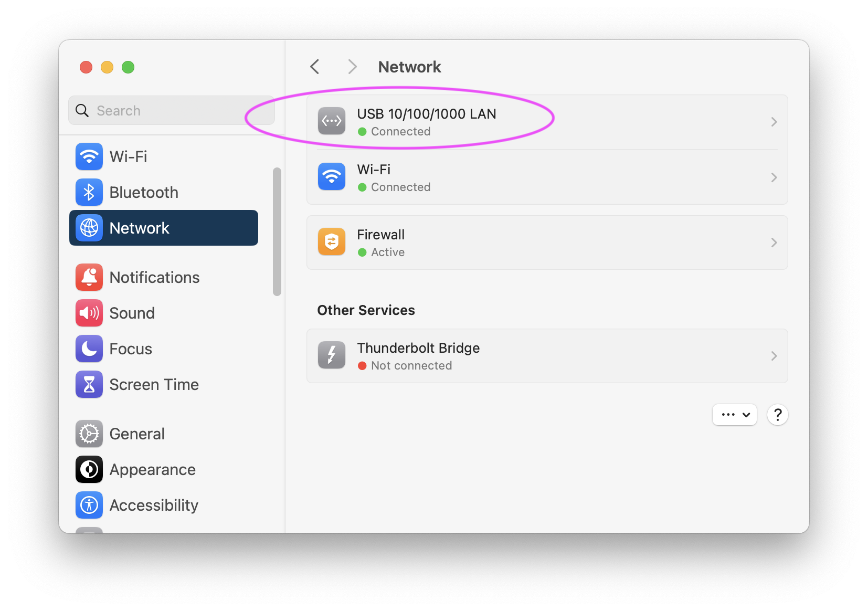Click the General gear icon
This screenshot has width=868, height=611.
coord(89,434)
